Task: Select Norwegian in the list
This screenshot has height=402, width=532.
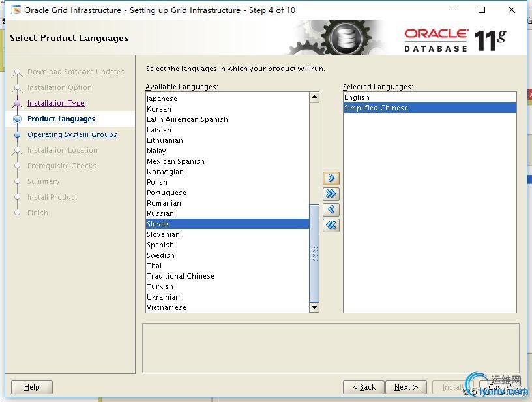Action: tap(228, 172)
